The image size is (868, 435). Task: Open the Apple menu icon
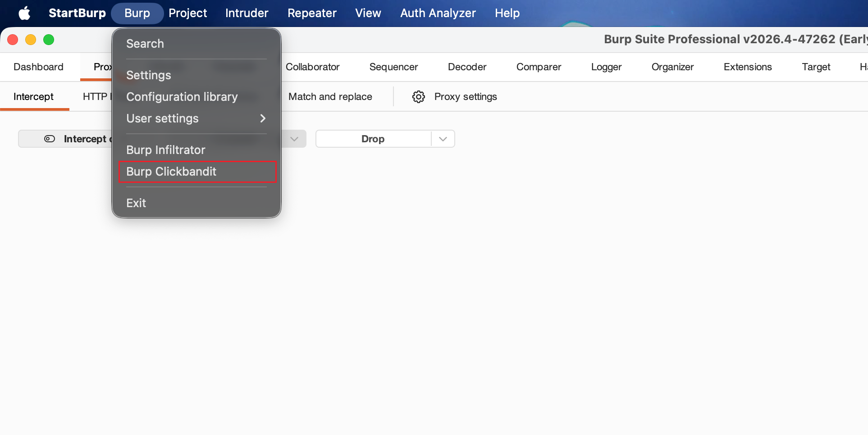point(25,13)
